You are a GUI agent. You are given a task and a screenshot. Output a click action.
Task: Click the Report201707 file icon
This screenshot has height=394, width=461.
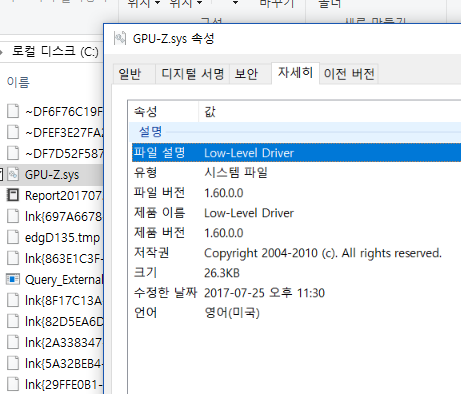tap(13, 195)
